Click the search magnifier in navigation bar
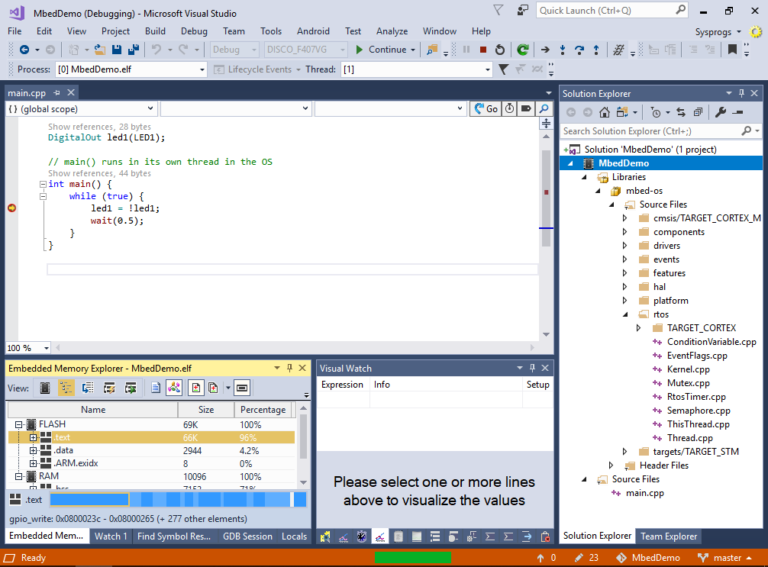 [543, 109]
